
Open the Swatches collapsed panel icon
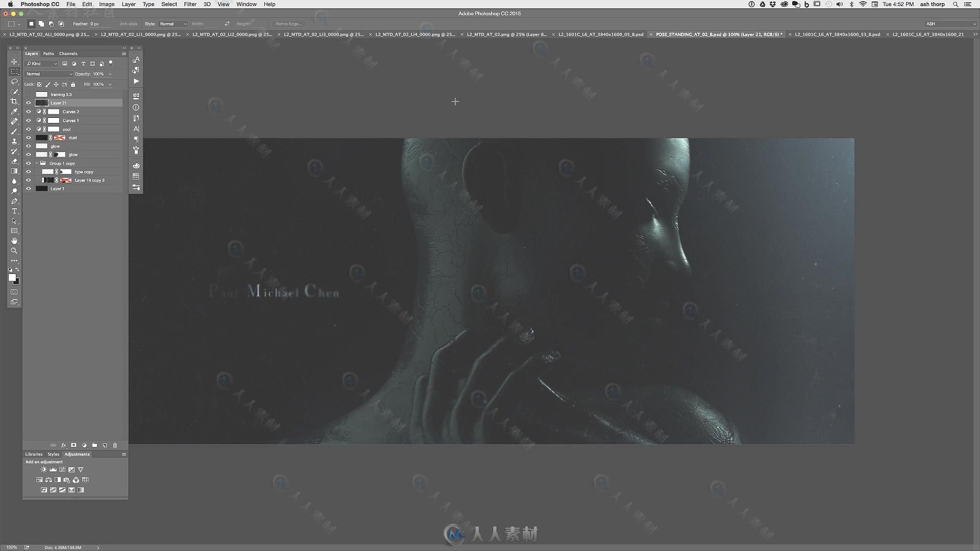[x=136, y=177]
